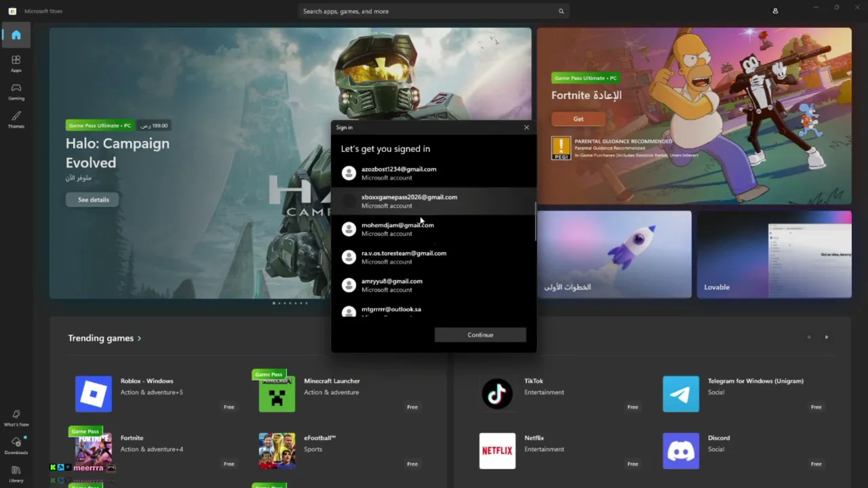
Task: Click the Game Pass Ultimate badge on Halo banner
Action: (x=100, y=125)
